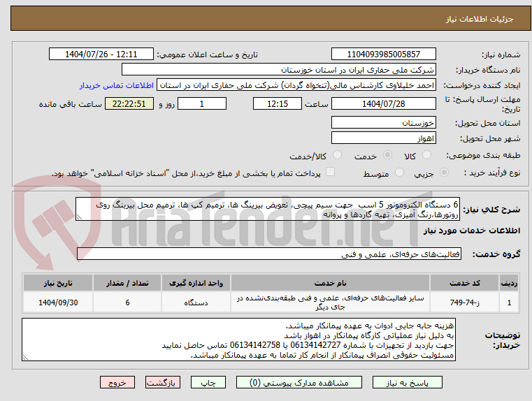
Task: Click the remaining time counter 22:22:51
Action: (129, 103)
